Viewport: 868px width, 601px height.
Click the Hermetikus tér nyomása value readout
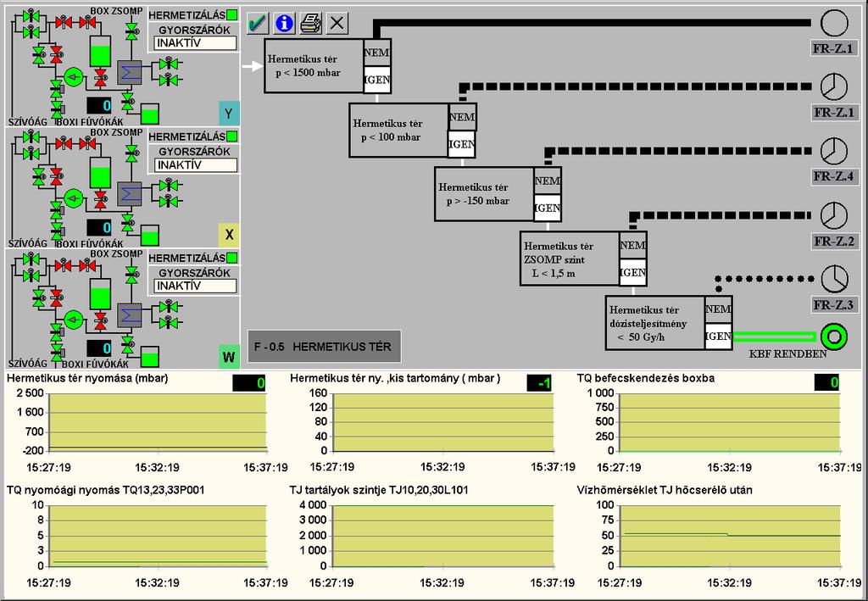[x=249, y=383]
